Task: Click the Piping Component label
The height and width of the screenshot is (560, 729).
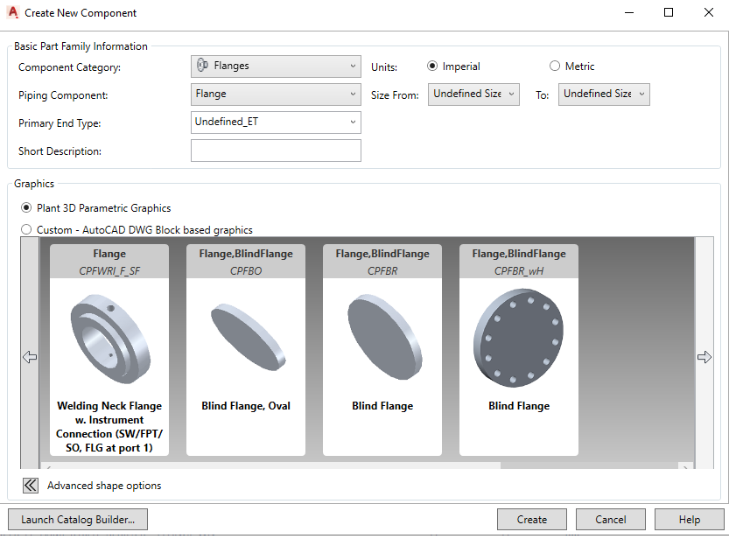Action: point(63,95)
